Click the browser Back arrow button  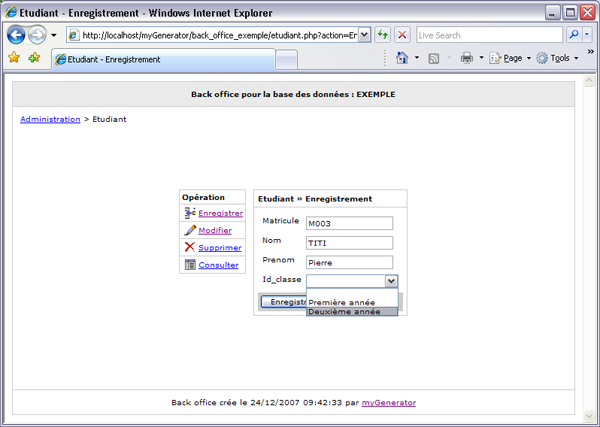coord(16,34)
